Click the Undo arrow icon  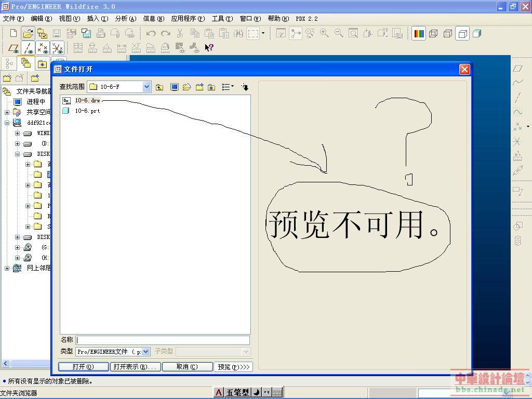click(x=151, y=33)
